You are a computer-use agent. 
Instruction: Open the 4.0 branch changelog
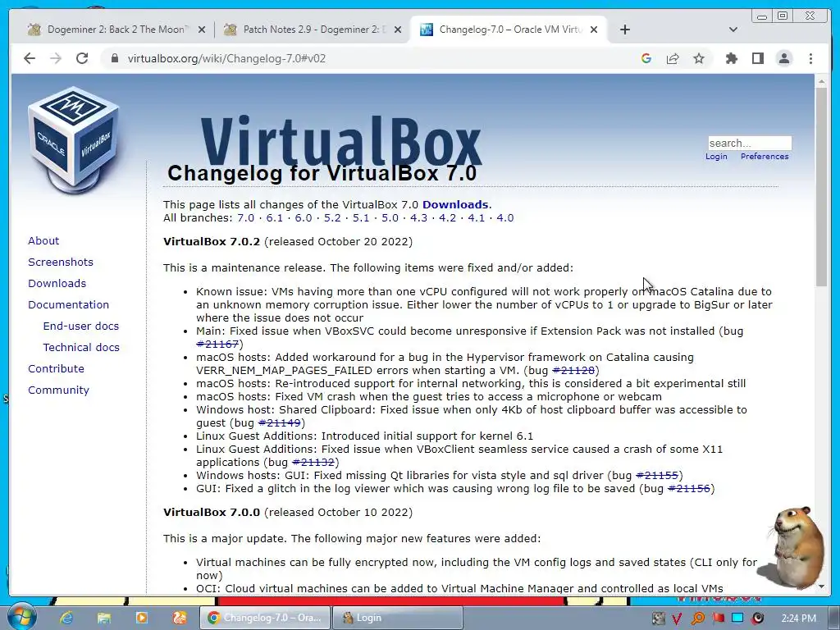point(504,218)
